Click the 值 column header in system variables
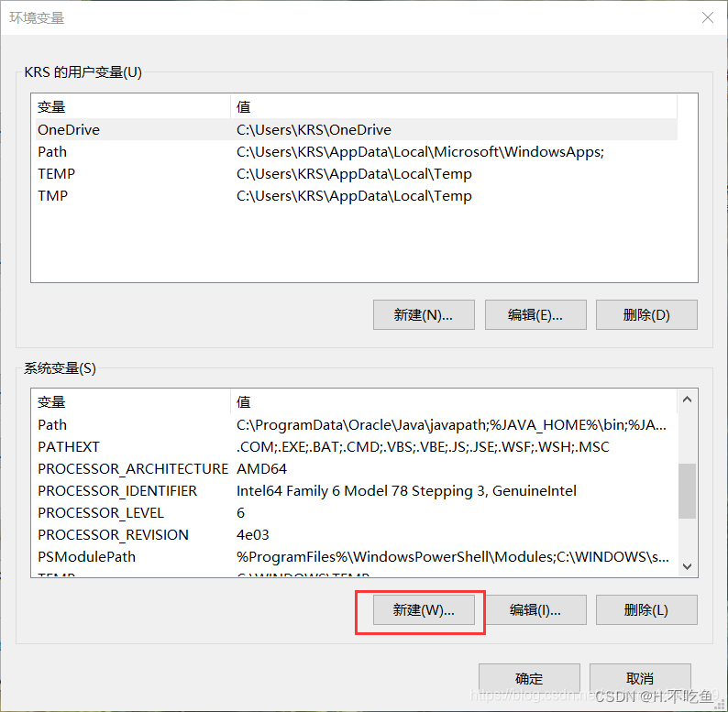Image resolution: width=728 pixels, height=712 pixels. 454,401
